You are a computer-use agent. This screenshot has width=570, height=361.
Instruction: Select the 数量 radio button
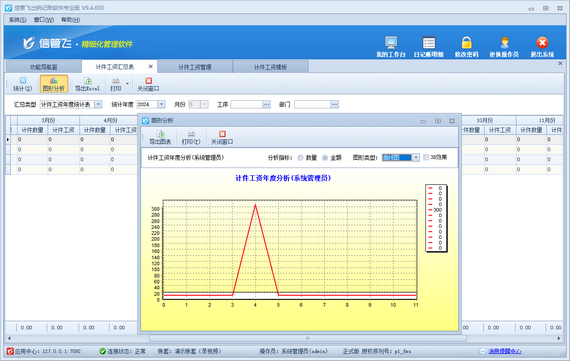click(x=300, y=158)
